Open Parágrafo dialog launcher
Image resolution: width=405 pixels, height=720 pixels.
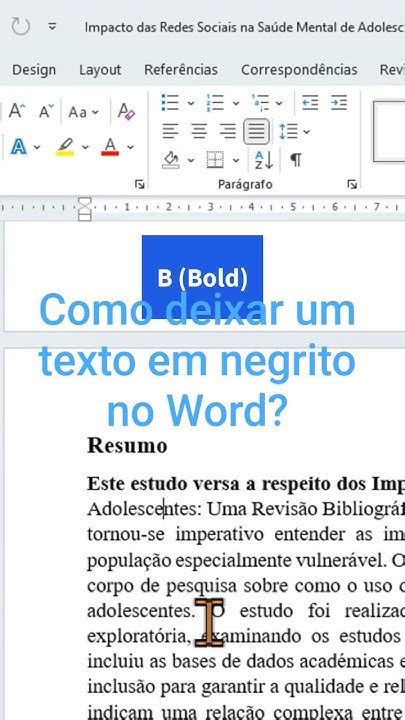coord(352,185)
